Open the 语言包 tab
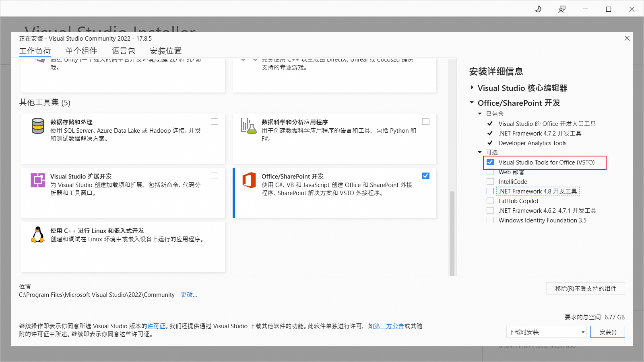644x362 pixels. [x=124, y=51]
